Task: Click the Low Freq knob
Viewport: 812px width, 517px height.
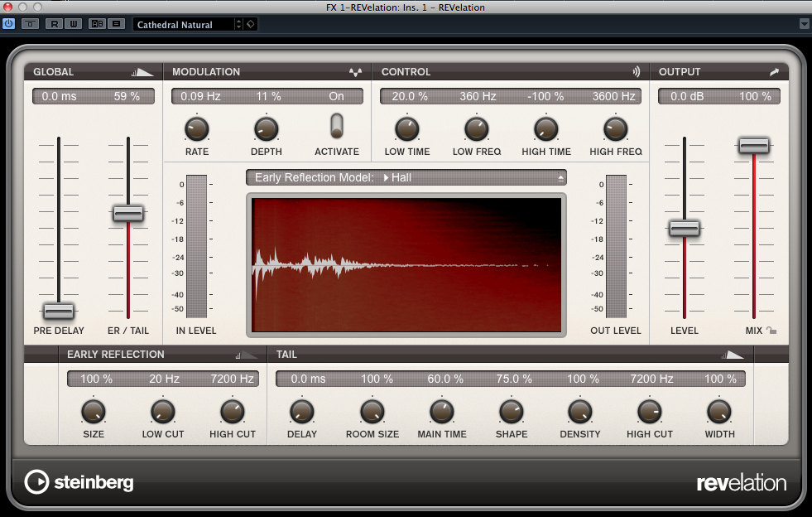Action: (477, 129)
